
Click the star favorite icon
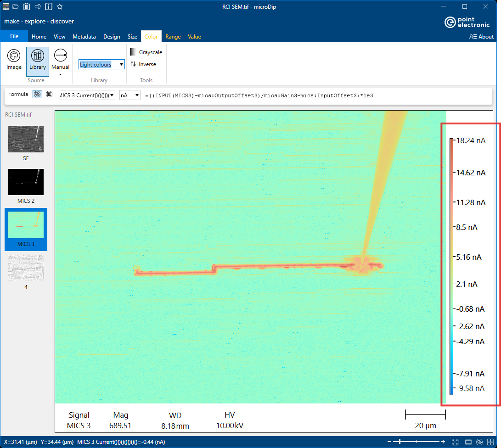(60, 6)
